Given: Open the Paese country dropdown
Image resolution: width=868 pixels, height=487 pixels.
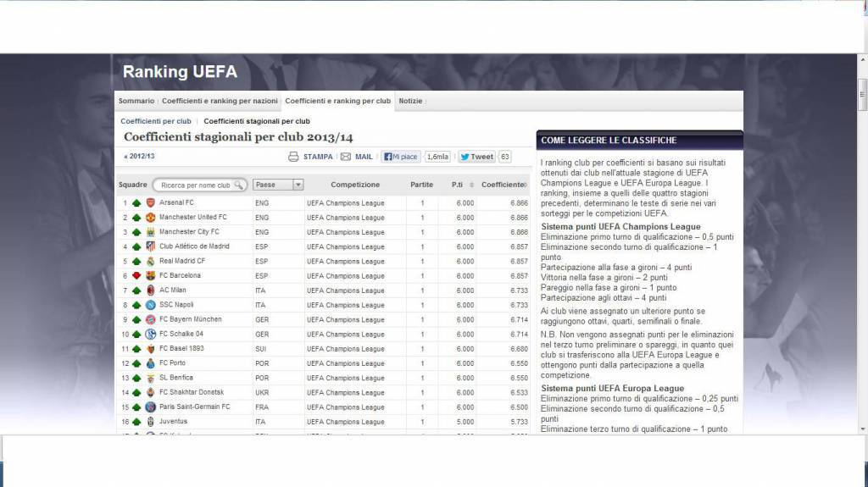Looking at the screenshot, I should coord(298,185).
